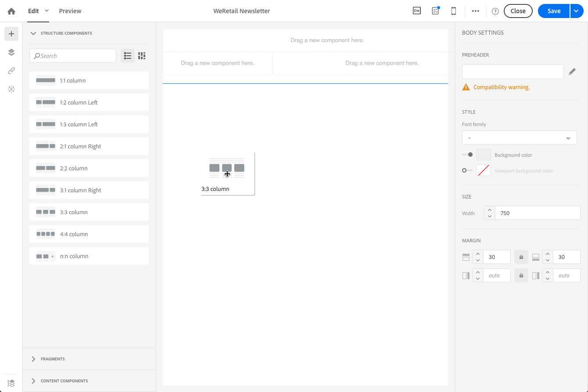Click the top margin value field
The width and height of the screenshot is (588, 392).
coord(497,257)
